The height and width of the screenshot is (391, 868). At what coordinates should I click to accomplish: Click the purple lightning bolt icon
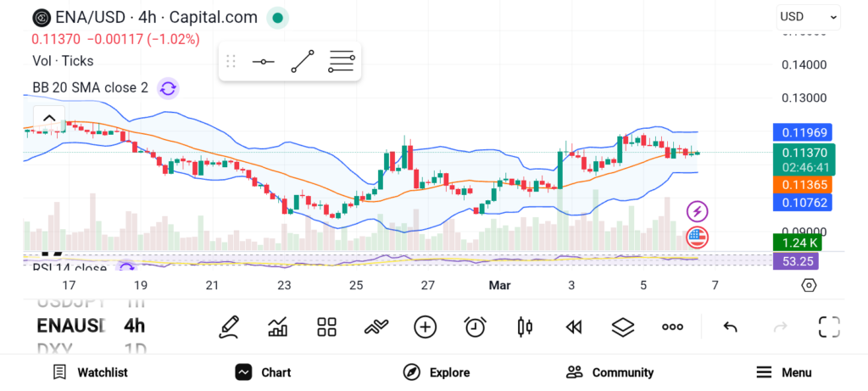[697, 211]
